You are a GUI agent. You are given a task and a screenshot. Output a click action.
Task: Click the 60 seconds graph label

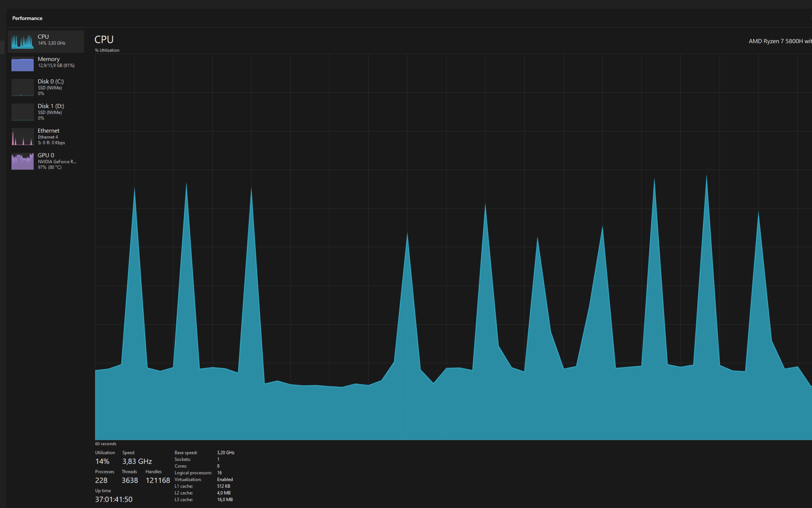click(x=105, y=444)
